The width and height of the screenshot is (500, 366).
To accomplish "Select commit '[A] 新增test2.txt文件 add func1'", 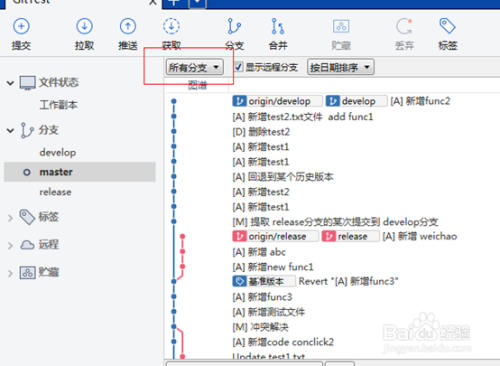I will pyautogui.click(x=303, y=117).
